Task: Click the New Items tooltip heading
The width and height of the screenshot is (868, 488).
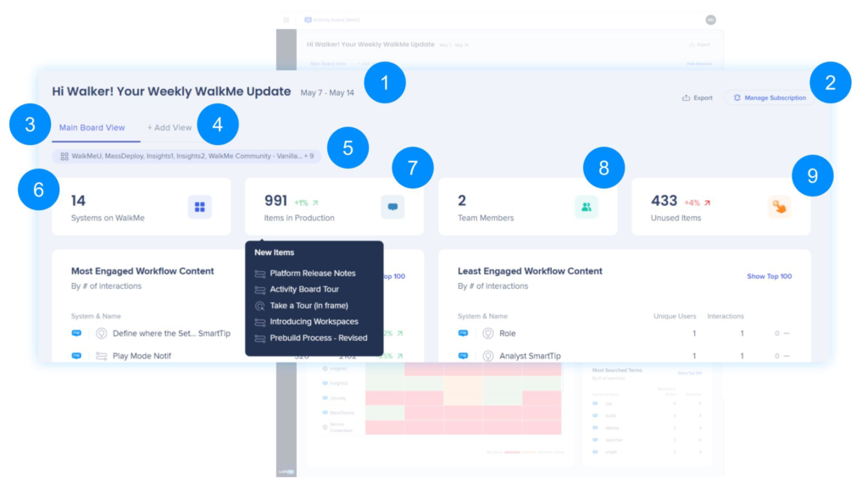Action: (274, 252)
